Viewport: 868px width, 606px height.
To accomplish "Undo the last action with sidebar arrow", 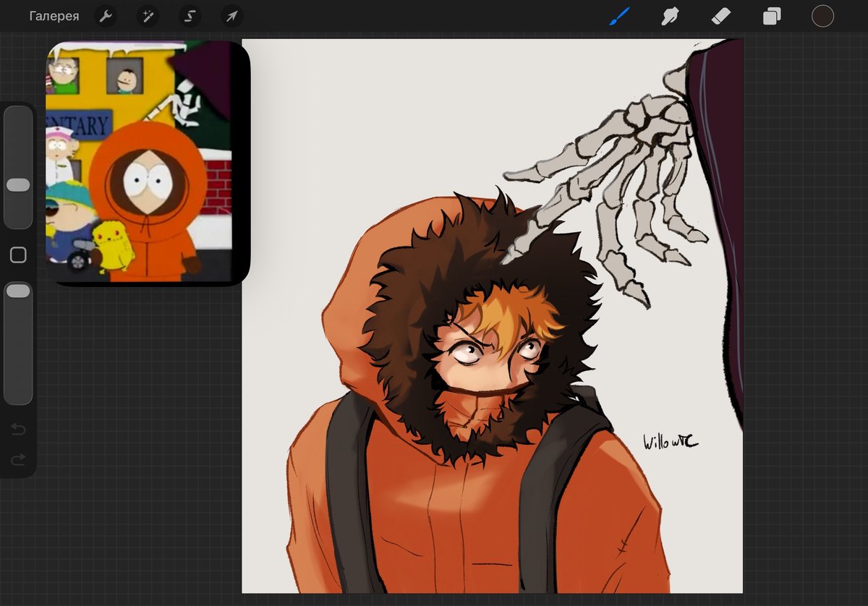I will pyautogui.click(x=18, y=430).
